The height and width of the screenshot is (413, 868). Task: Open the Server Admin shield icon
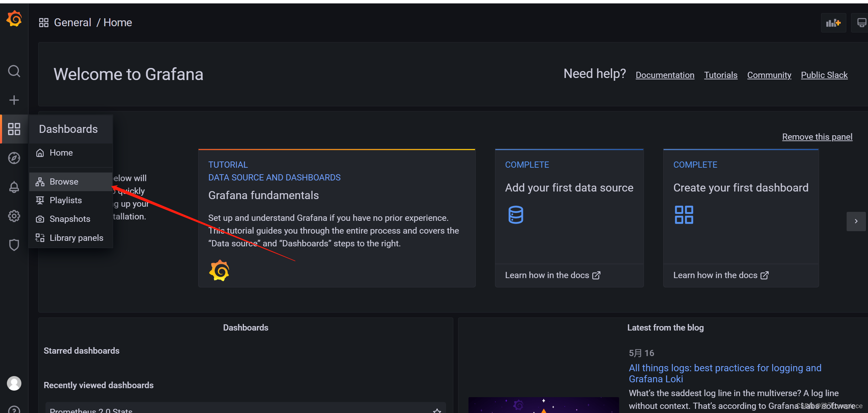tap(14, 245)
